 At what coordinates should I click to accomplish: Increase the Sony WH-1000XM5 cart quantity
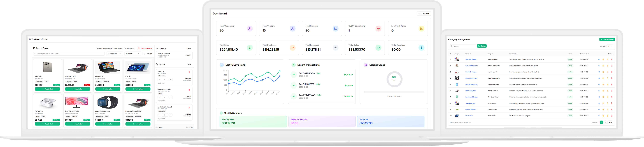click(171, 97)
